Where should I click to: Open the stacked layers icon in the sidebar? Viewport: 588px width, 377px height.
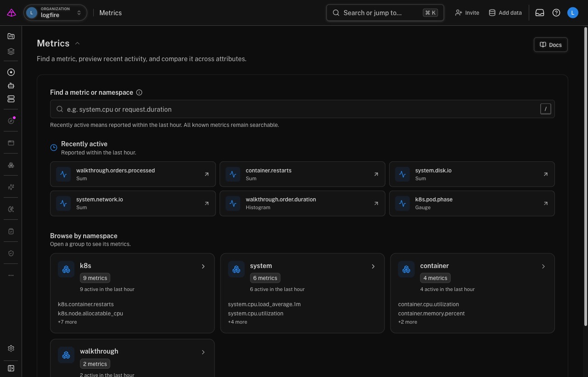coord(11,51)
